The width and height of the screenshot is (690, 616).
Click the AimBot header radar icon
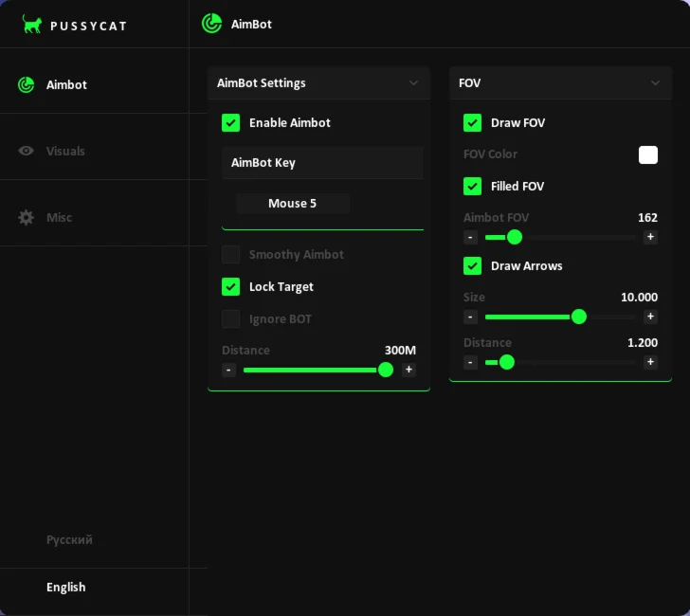[x=211, y=24]
